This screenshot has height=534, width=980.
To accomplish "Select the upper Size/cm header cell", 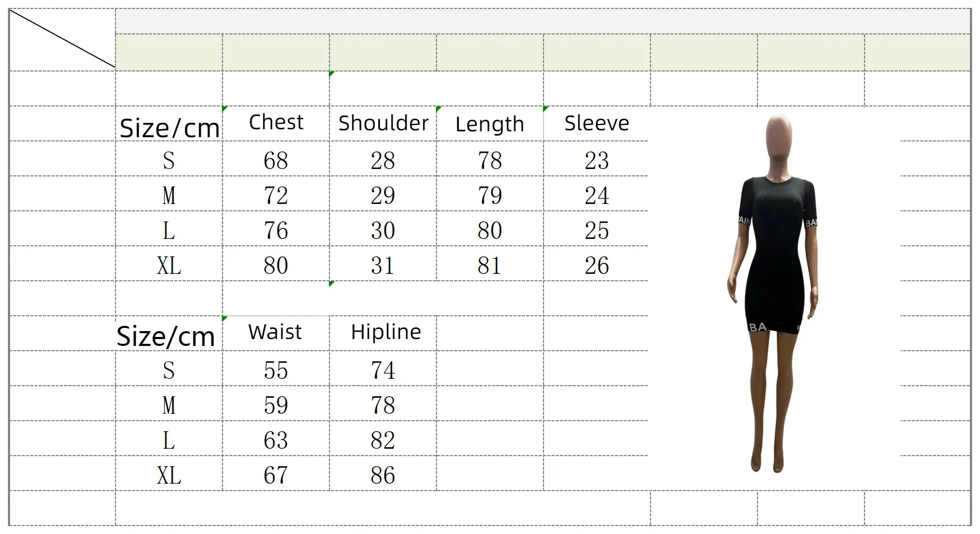I will [169, 123].
